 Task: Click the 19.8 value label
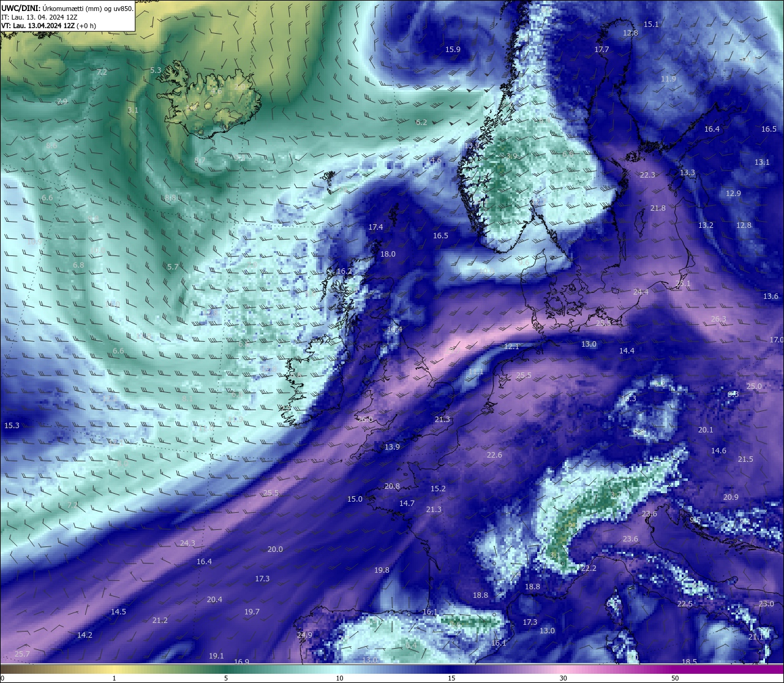tap(382, 570)
